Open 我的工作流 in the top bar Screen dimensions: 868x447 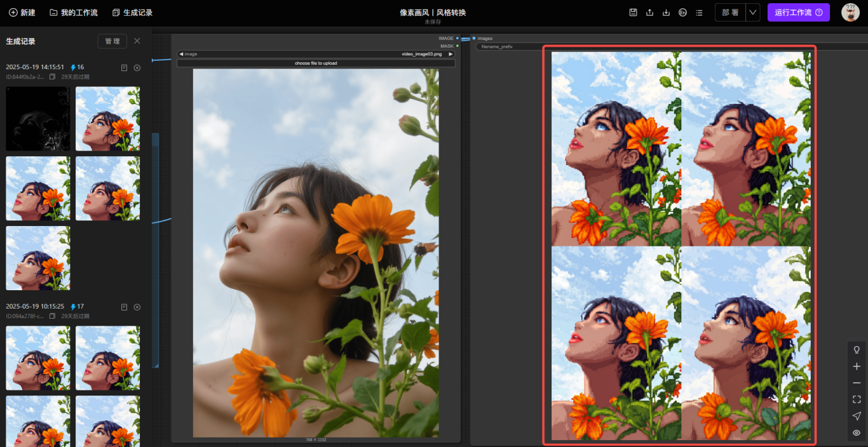click(x=74, y=13)
